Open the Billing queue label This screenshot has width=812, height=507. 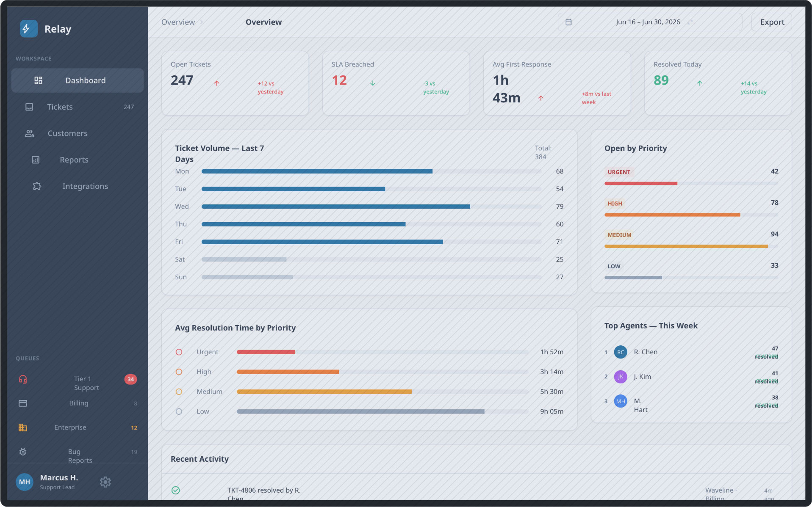(x=79, y=403)
